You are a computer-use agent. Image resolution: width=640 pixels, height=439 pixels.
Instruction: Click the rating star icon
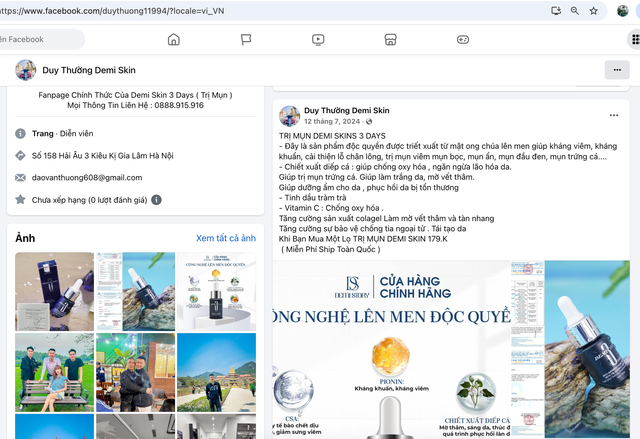(x=20, y=200)
